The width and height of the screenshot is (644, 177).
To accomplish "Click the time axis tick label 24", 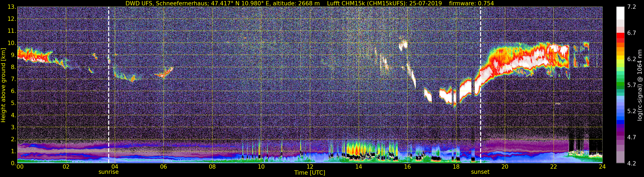I will 602,167.
